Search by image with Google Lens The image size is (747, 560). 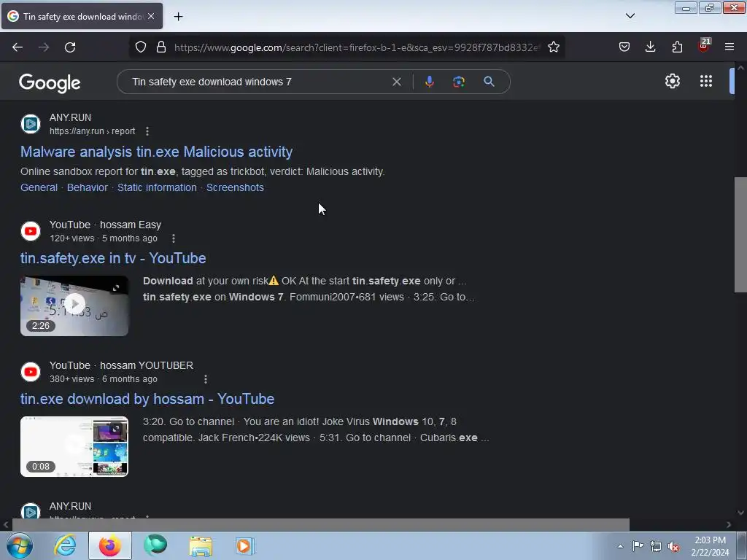(x=459, y=82)
